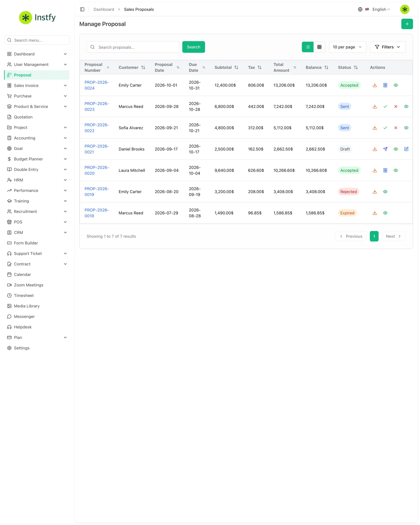
Task: View expired proposal PROP-2026-0018 eye icon
Action: tap(385, 213)
